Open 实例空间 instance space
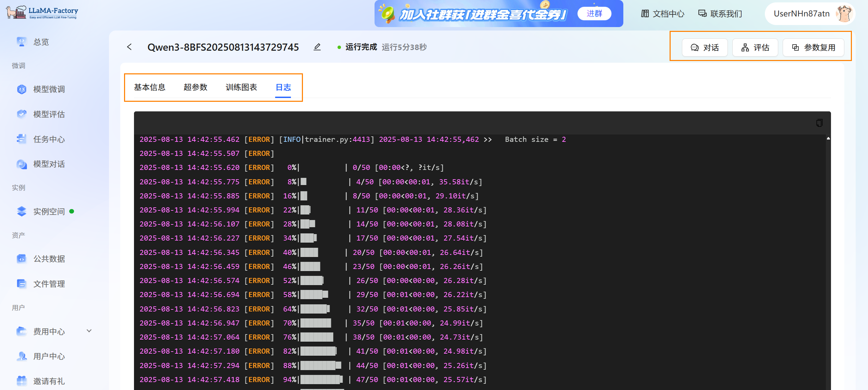This screenshot has width=868, height=390. pos(49,212)
